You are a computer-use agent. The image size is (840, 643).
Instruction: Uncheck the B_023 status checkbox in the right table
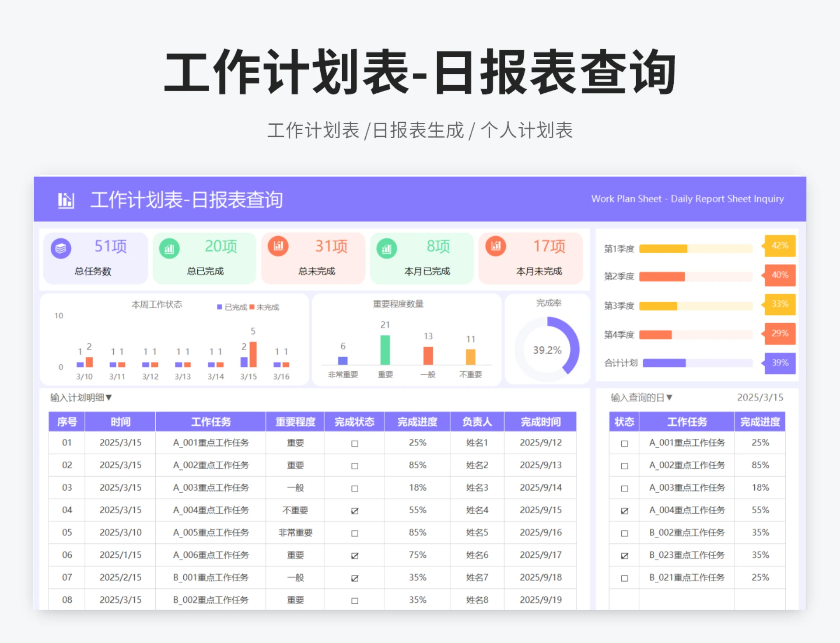pyautogui.click(x=623, y=555)
